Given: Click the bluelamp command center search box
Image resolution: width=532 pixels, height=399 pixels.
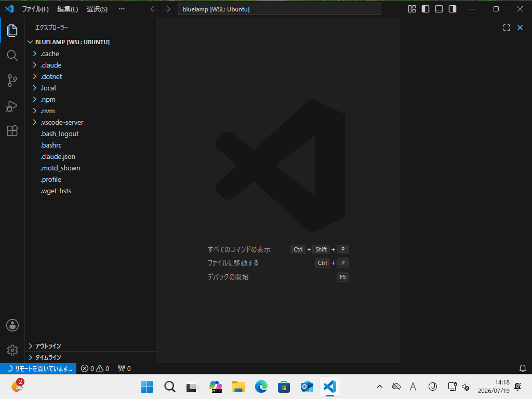Looking at the screenshot, I should click(x=279, y=9).
